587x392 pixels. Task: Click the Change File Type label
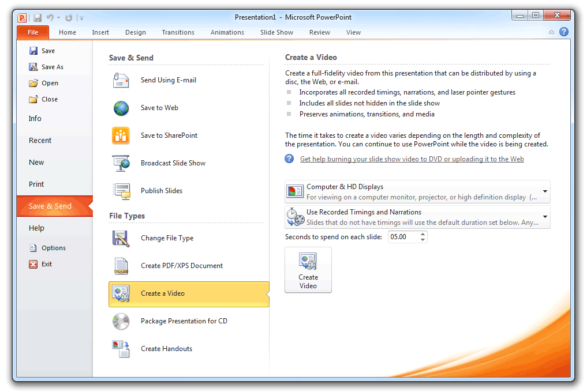point(167,238)
